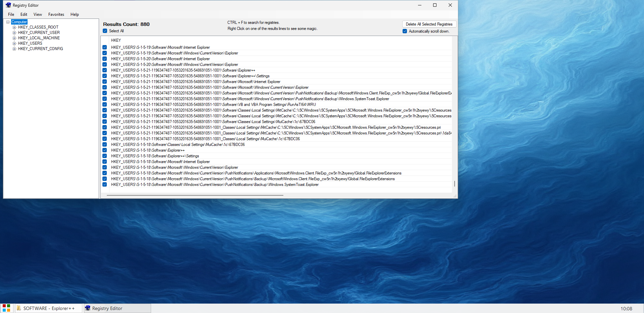Open the Windows Start menu
The width and height of the screenshot is (644, 313).
click(x=6, y=308)
